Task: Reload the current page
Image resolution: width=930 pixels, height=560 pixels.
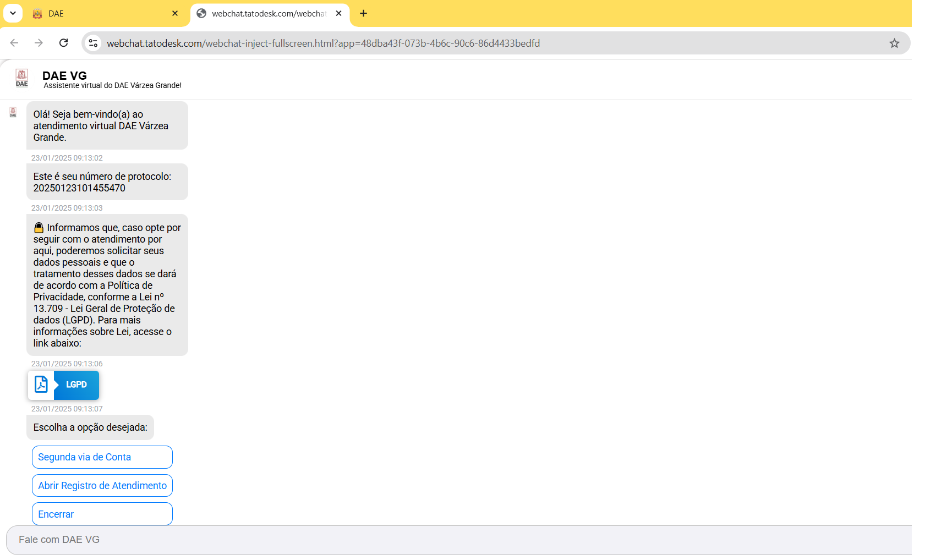Action: 64,43
